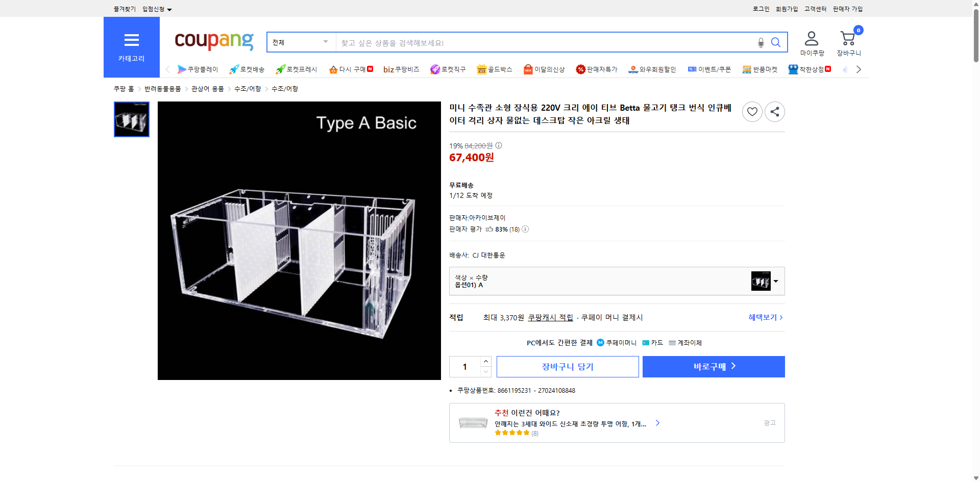980x482 pixels.
Task: Click the five-star rating on the recommended item
Action: [512, 432]
